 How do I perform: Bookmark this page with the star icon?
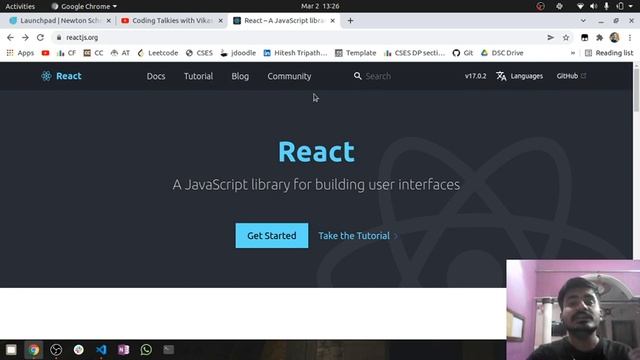tap(566, 38)
